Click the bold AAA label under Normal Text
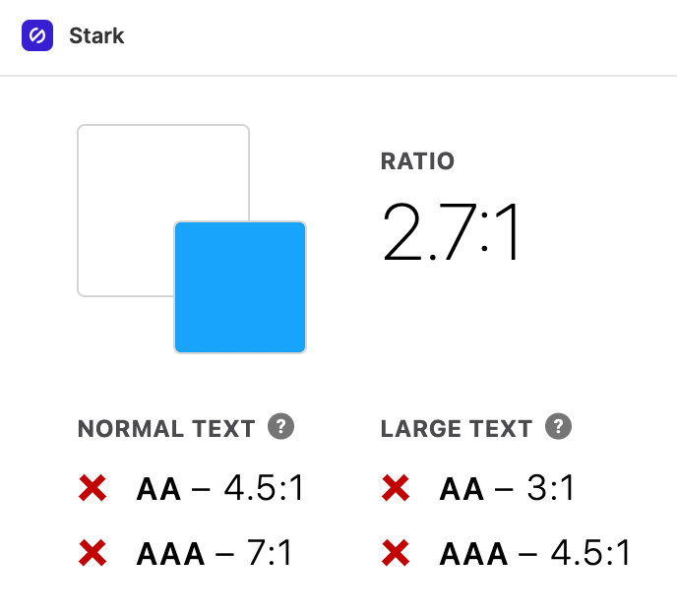The image size is (677, 616). (x=170, y=554)
